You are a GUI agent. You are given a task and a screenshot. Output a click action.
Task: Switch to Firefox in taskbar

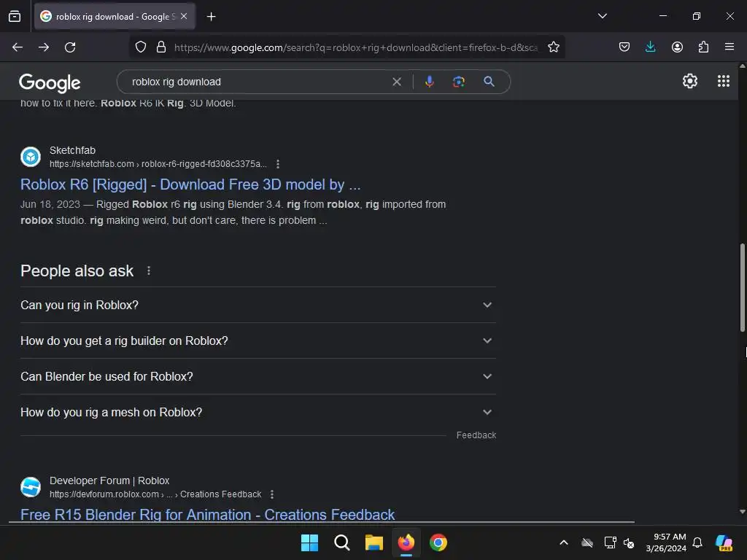(406, 542)
